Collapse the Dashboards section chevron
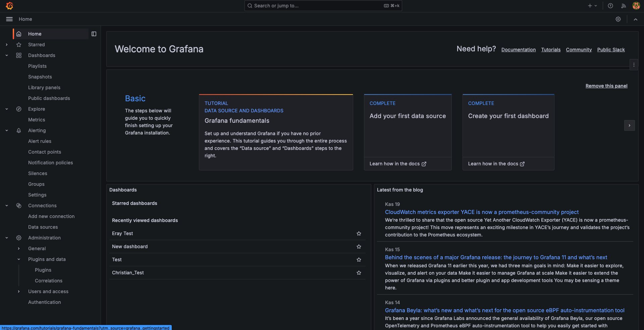Viewport: 644px width, 330px height. 7,55
